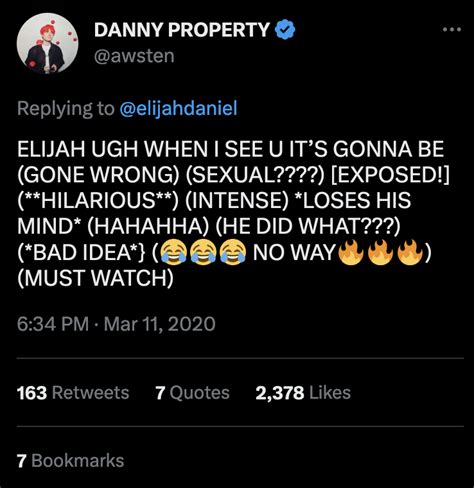Click the last fire emoji
The image size is (474, 488).
[411, 252]
